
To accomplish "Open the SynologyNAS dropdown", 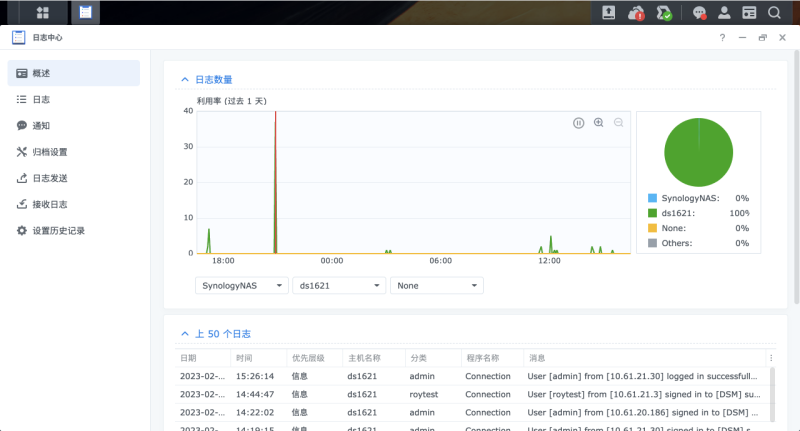I will tap(242, 286).
